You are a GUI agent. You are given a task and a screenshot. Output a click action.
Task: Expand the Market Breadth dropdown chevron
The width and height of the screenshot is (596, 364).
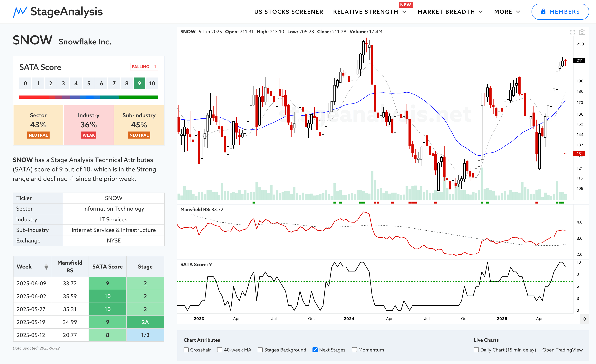pyautogui.click(x=481, y=12)
